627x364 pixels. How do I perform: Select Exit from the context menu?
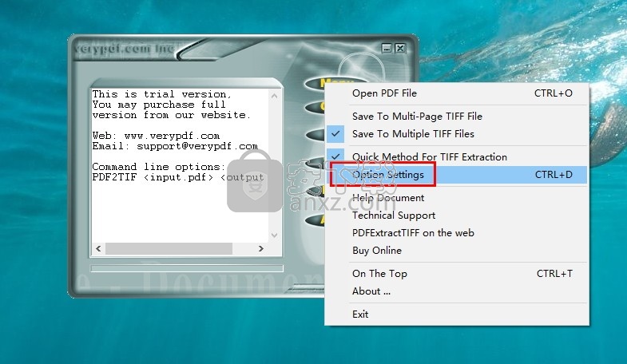tap(360, 314)
